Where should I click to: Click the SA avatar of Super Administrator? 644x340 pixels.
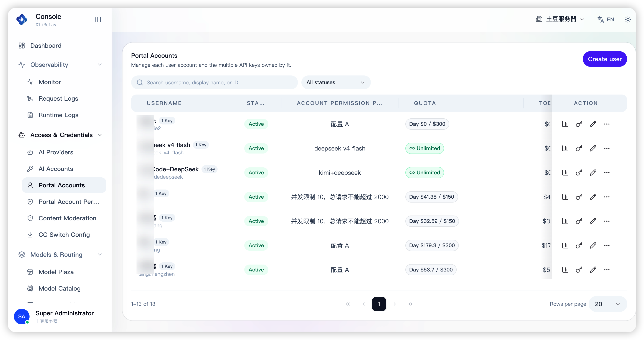click(22, 317)
